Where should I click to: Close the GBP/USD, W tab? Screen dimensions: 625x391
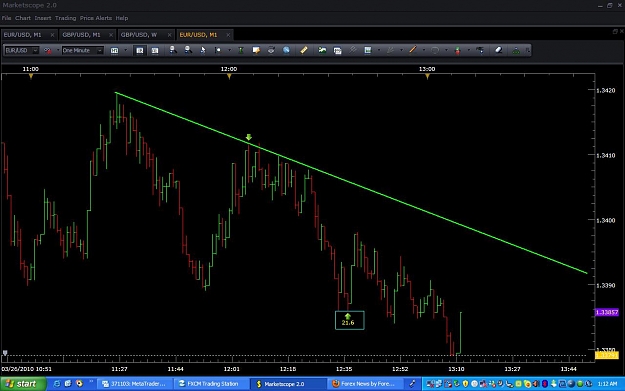(x=169, y=35)
